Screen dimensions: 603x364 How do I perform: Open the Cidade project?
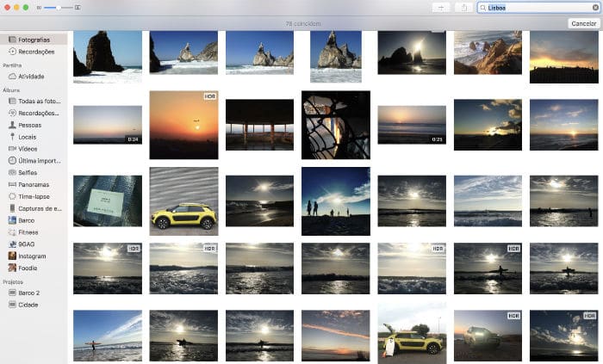(x=34, y=305)
